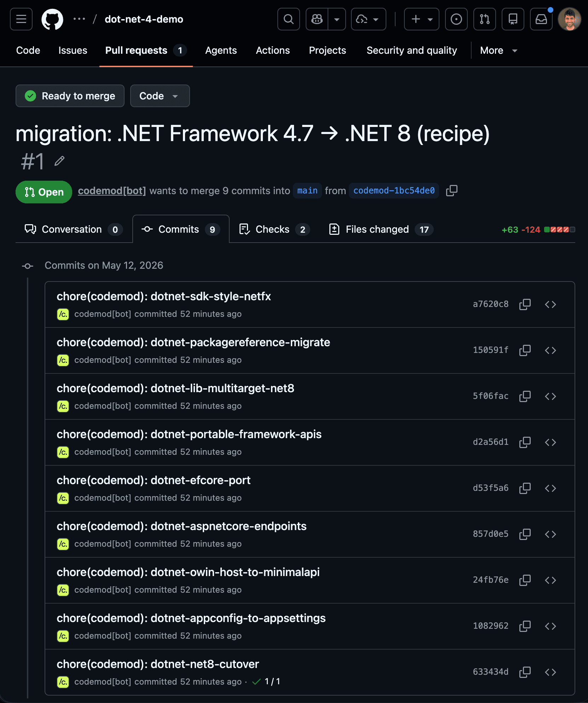View the Files changed tab

coord(381,229)
